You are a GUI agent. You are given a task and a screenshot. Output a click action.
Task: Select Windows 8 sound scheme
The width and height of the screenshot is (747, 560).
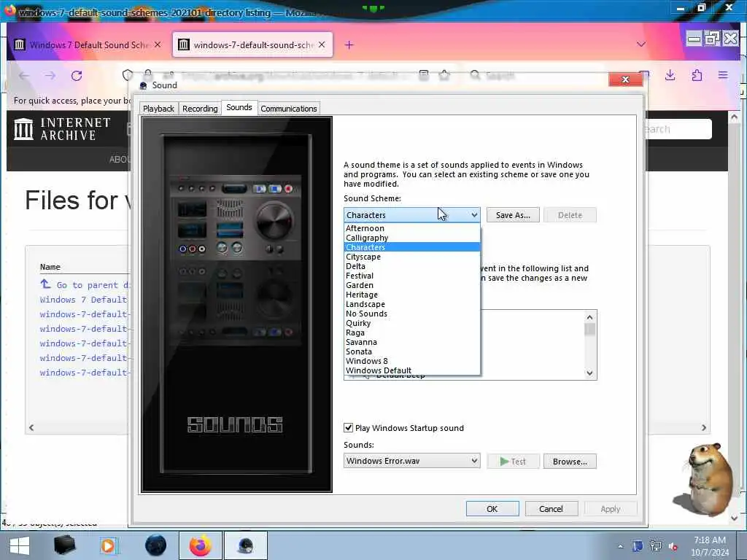point(411,361)
